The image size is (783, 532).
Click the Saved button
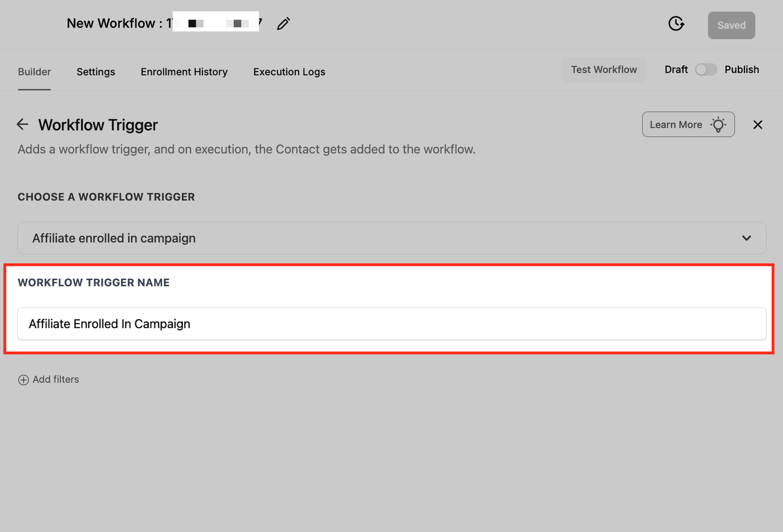731,25
